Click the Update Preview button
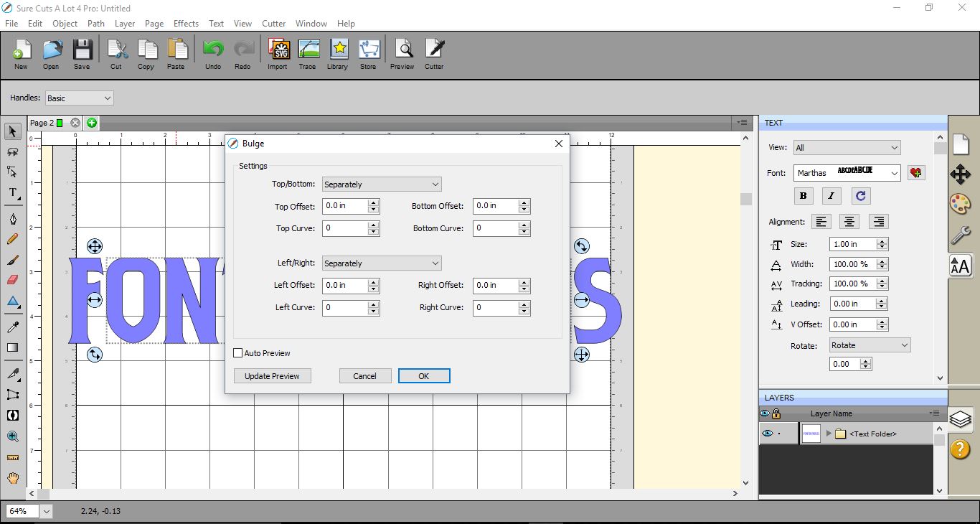The image size is (980, 524). 273,376
